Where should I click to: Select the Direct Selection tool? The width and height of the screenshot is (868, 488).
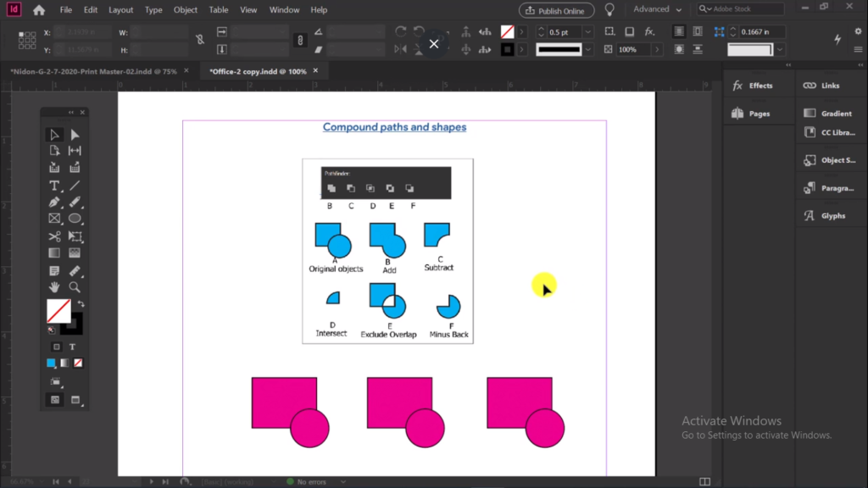pos(75,135)
